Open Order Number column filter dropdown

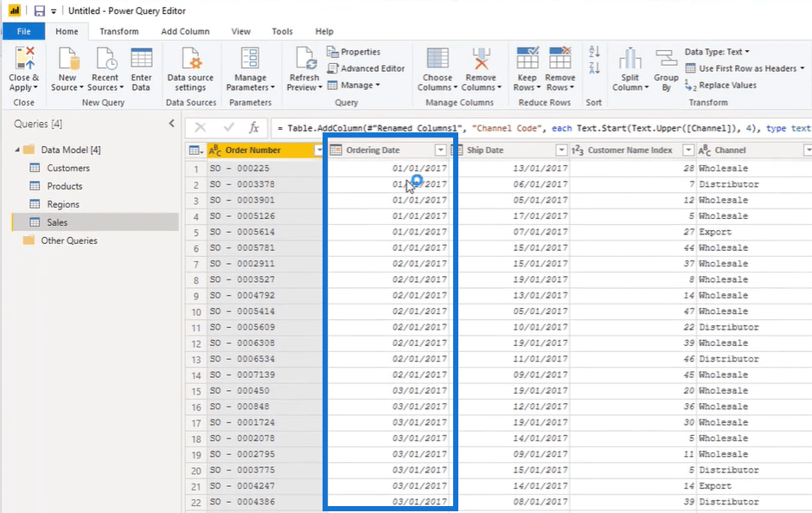coord(318,151)
